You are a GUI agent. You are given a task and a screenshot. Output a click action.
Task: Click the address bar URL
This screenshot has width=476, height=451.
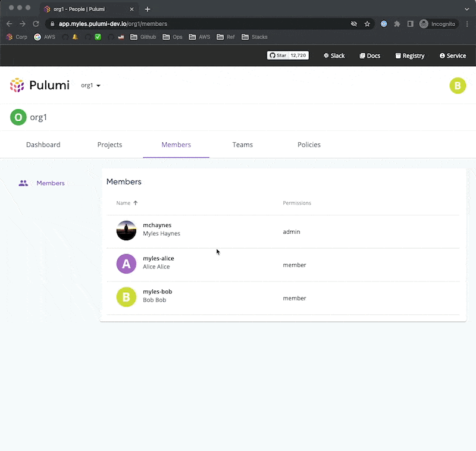(x=113, y=24)
